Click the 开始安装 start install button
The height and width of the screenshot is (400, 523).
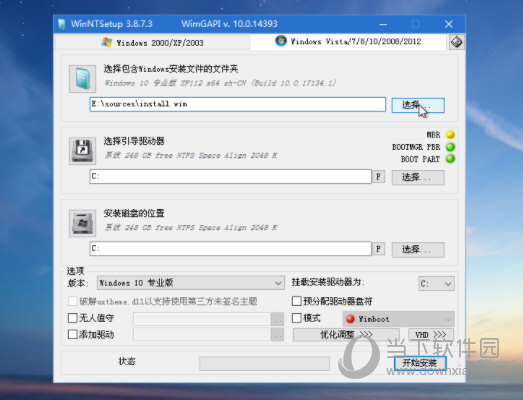(x=420, y=363)
